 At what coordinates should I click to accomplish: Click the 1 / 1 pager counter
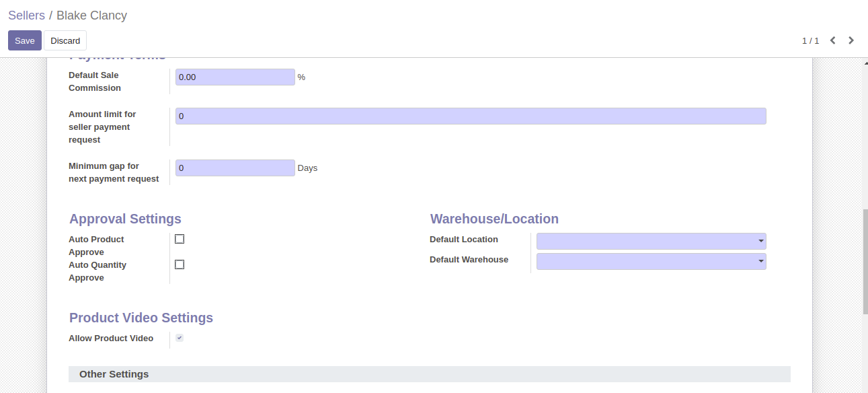(810, 40)
